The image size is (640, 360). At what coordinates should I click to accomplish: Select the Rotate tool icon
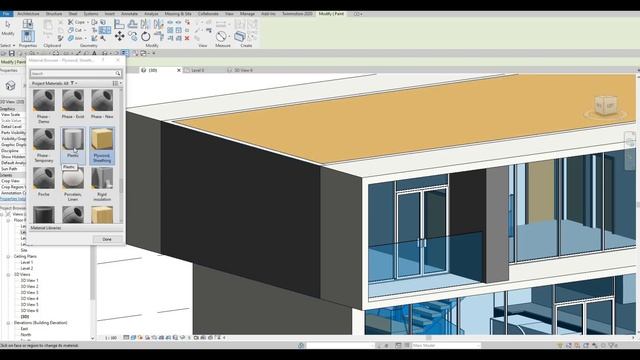point(146,37)
